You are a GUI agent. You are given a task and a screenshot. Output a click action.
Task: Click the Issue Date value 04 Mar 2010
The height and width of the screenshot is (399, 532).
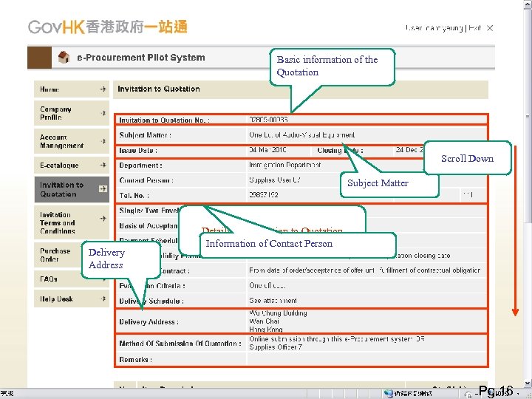tap(267, 150)
